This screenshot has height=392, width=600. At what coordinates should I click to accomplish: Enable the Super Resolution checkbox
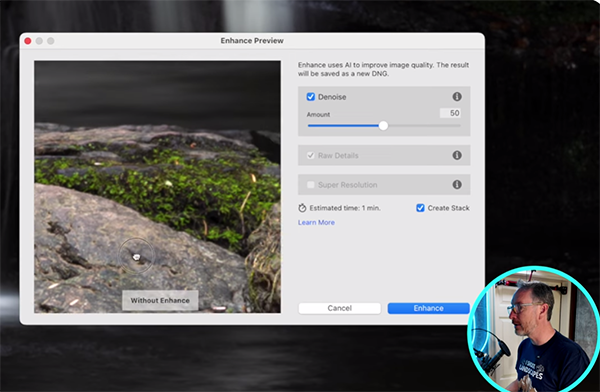[x=311, y=185]
